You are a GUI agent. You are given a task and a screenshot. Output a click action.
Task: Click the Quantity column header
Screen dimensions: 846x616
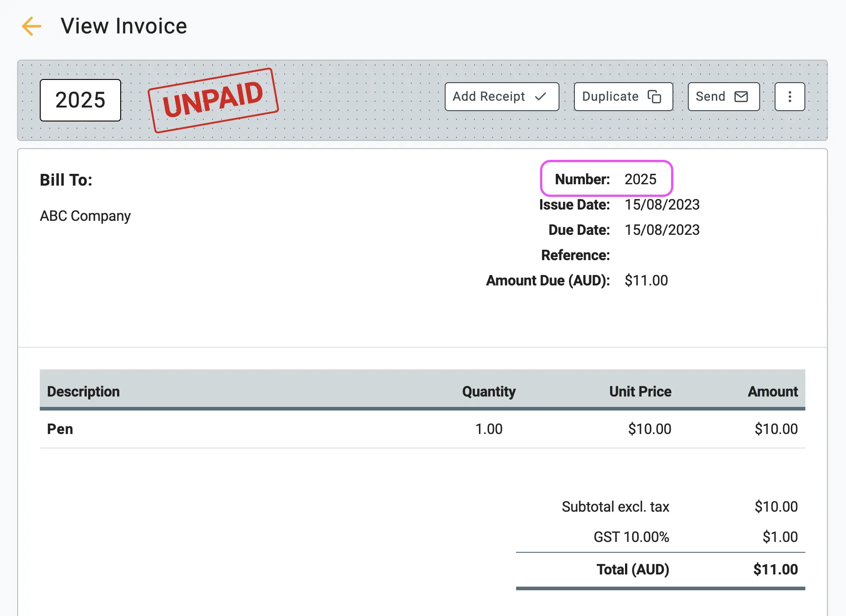click(489, 392)
